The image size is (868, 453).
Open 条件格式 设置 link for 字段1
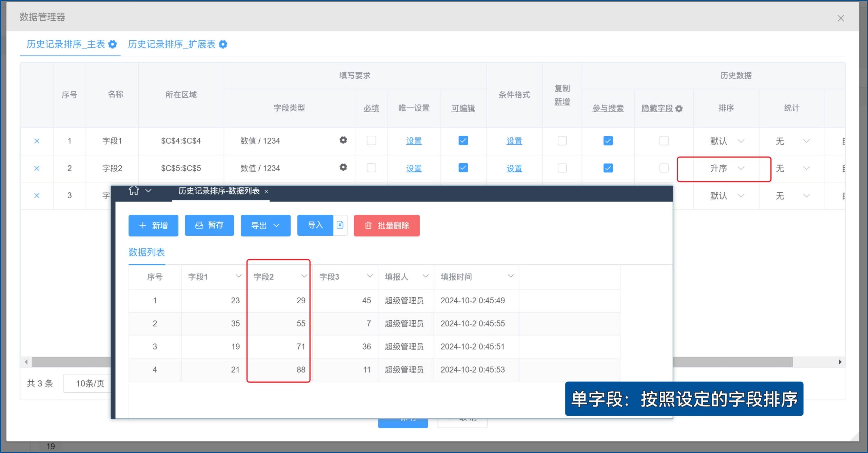coord(514,141)
